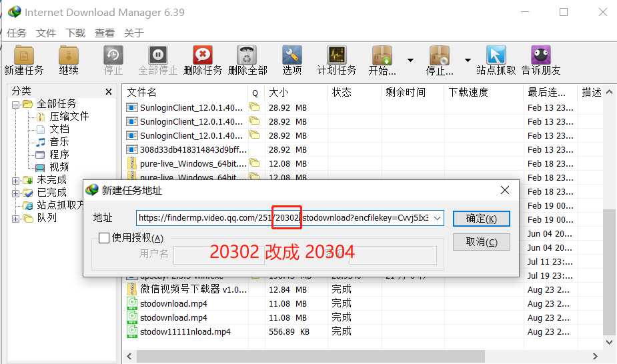The image size is (617, 364).
Task: Click the 告诉朋友 icon
Action: pos(541,60)
